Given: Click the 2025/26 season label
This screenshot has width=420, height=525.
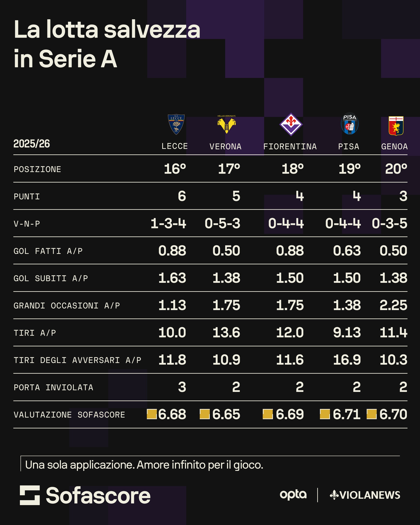Looking at the screenshot, I should coord(32,144).
